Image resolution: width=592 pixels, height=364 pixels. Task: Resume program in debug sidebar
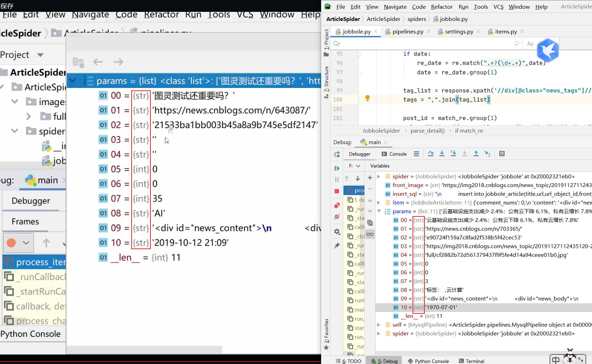tap(337, 168)
